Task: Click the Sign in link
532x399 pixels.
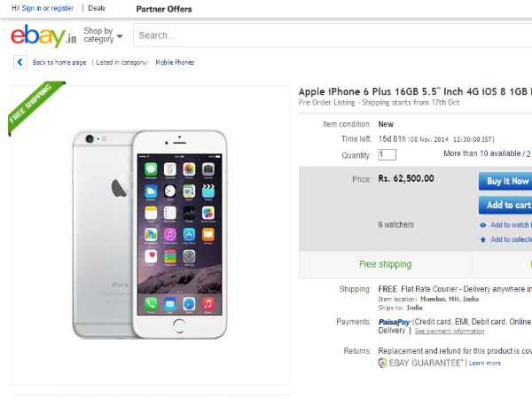Action: 32,8
